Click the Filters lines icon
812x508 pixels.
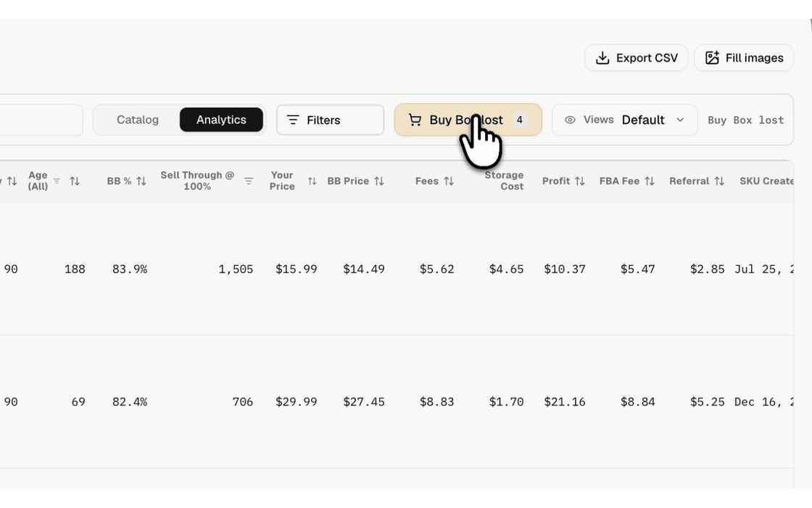(293, 120)
